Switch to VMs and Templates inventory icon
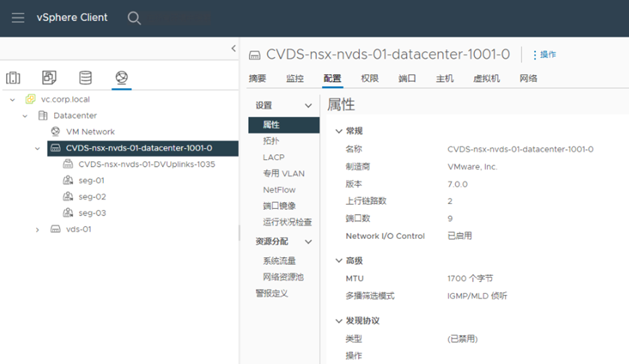Screen dimensions: 629x364 pos(50,78)
